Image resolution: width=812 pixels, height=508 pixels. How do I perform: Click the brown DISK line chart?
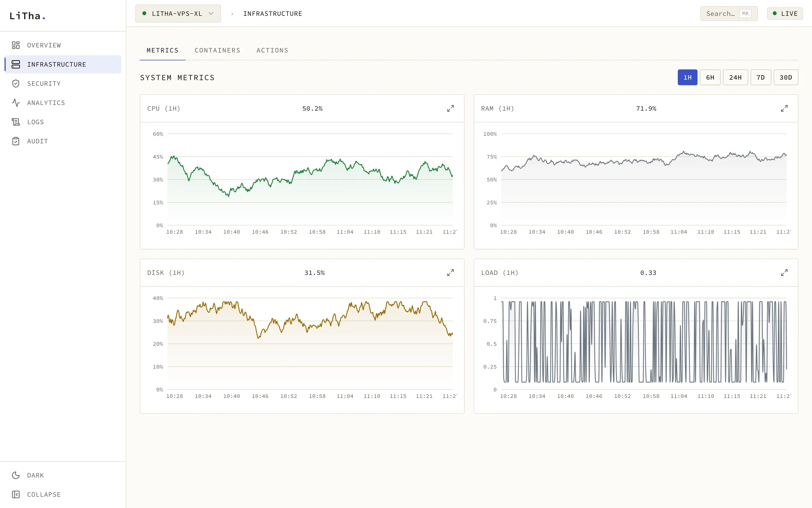(x=310, y=344)
